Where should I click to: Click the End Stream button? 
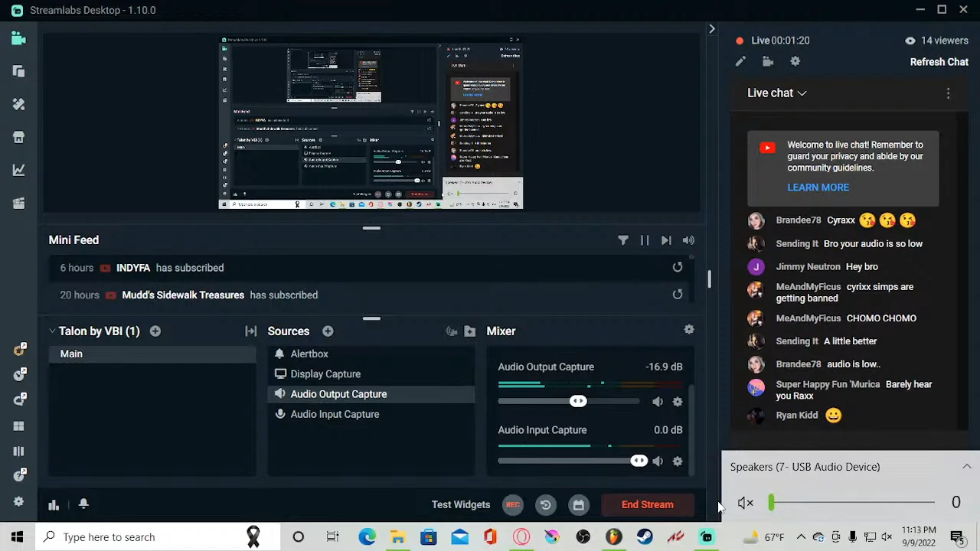[647, 504]
